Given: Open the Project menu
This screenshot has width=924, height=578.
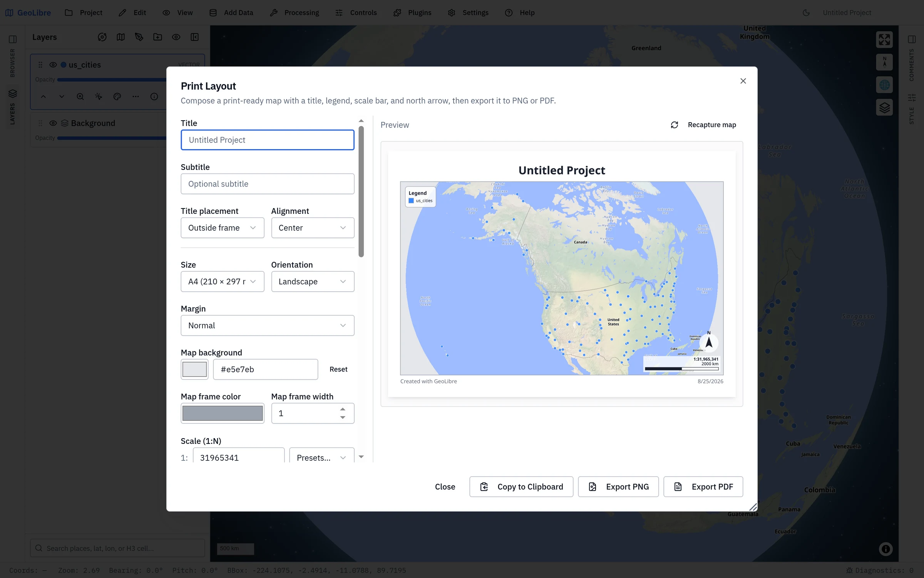Looking at the screenshot, I should [x=84, y=13].
